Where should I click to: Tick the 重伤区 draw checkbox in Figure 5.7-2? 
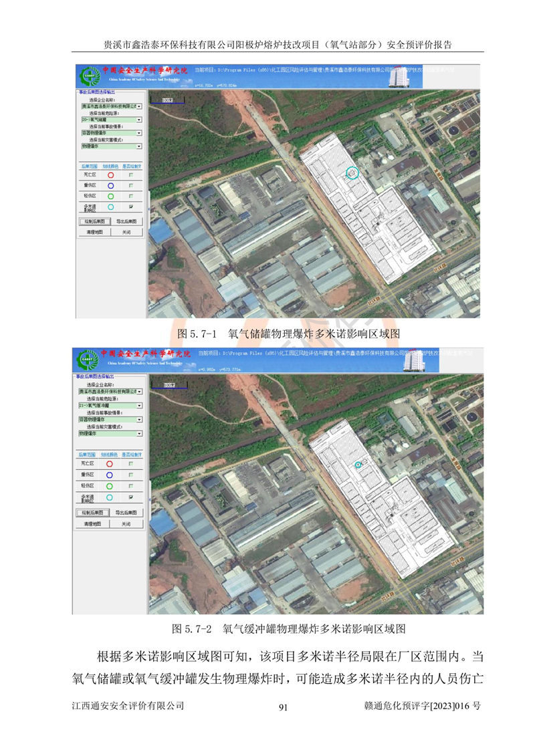(131, 474)
